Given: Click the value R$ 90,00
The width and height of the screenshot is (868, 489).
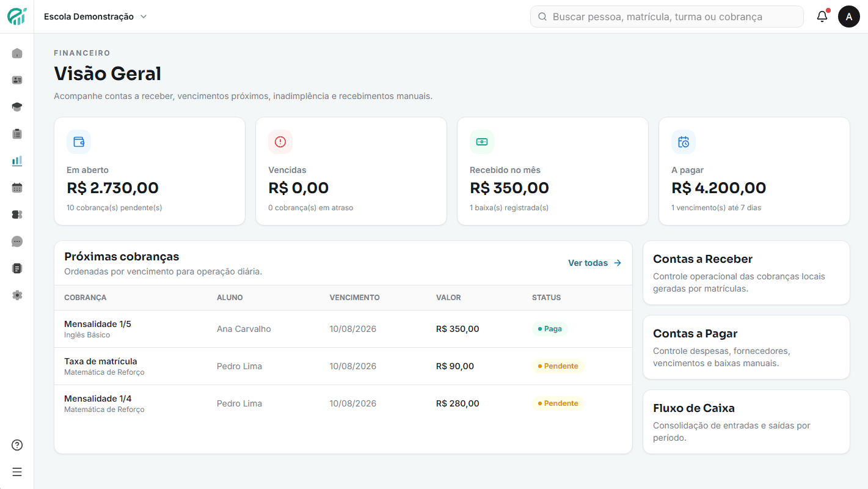Looking at the screenshot, I should click(455, 366).
